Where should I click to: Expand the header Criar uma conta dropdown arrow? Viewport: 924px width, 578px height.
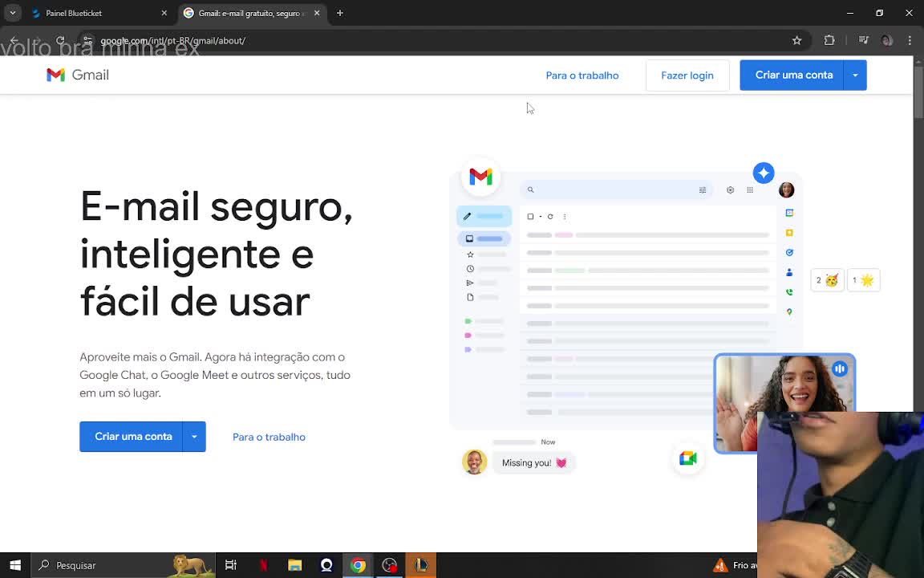(855, 75)
